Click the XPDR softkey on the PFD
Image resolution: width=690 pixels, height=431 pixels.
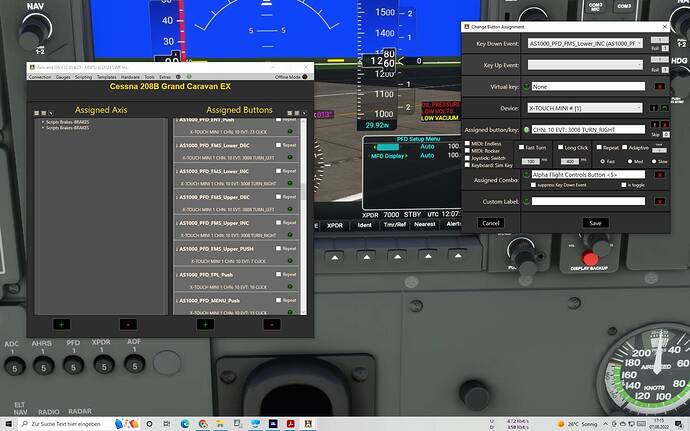tap(335, 225)
